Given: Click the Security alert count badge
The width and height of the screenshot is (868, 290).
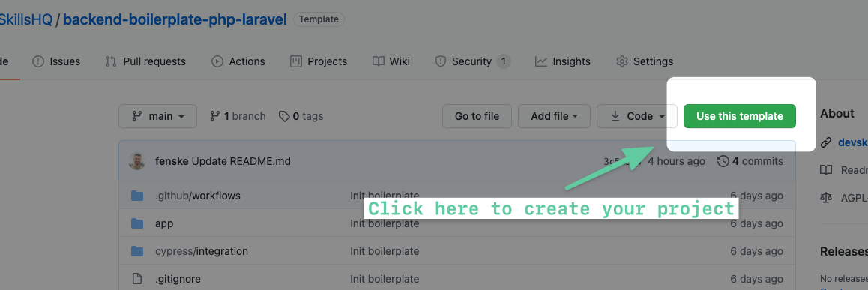Looking at the screenshot, I should pyautogui.click(x=503, y=61).
